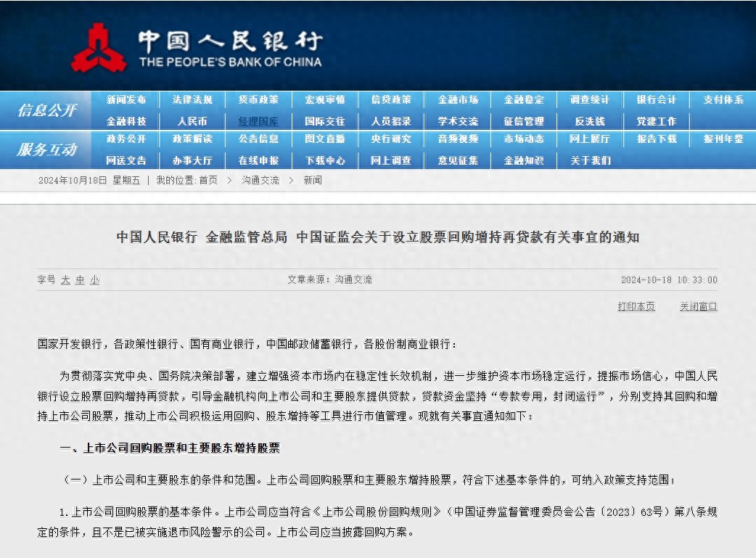Open the 支付体系 section

721,100
